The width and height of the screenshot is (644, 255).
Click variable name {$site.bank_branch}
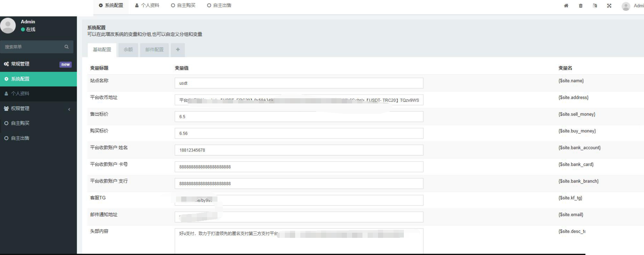[x=578, y=181]
